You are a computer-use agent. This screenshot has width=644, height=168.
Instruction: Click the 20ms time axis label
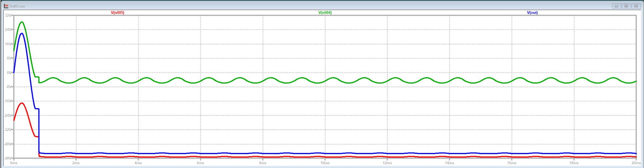(636, 163)
